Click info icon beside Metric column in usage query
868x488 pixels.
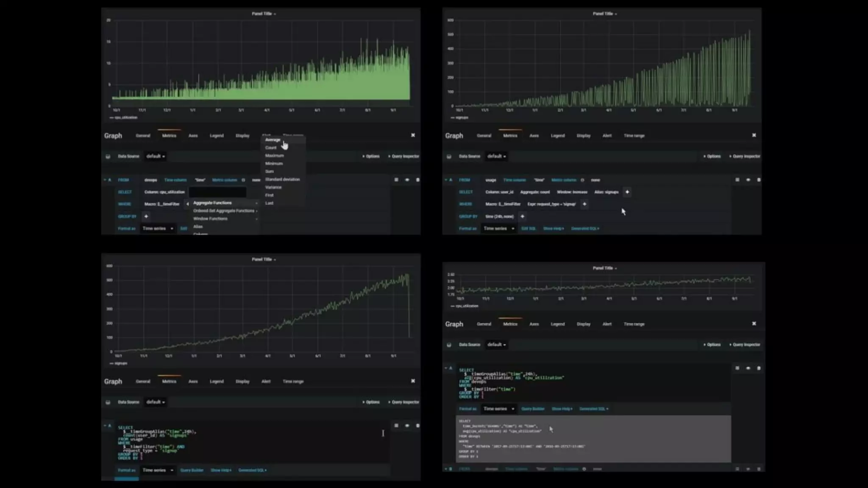point(582,180)
